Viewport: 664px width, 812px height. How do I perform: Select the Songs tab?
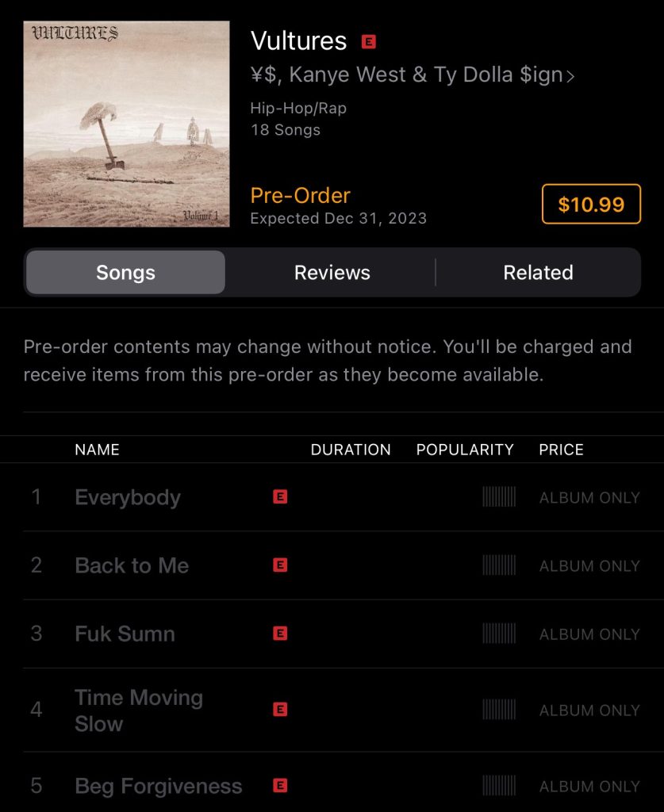click(125, 273)
